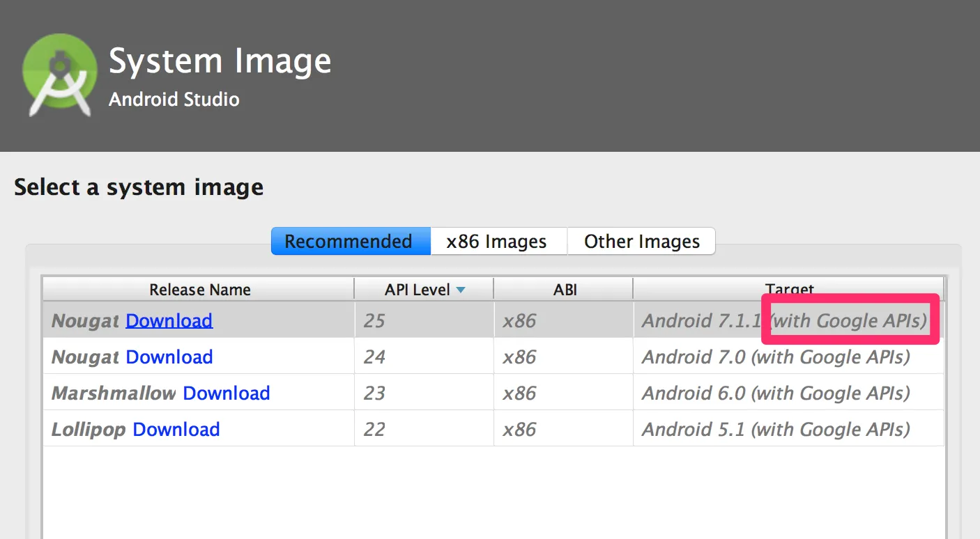
Task: Click the x86 cell in the Lollipop row
Action: coord(563,429)
